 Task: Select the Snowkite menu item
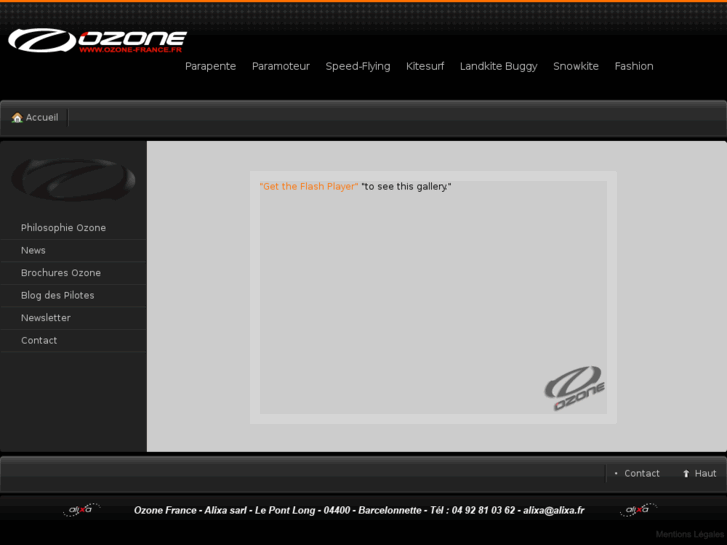[575, 66]
